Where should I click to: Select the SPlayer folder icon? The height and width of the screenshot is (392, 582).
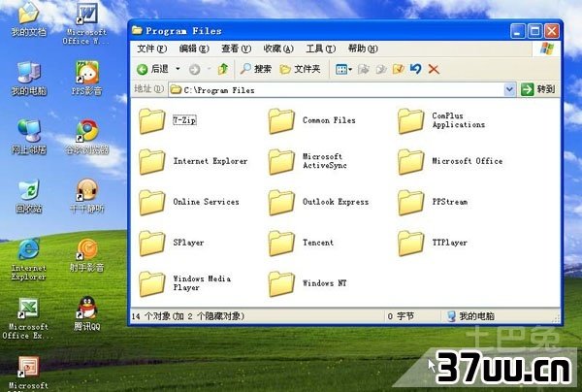pyautogui.click(x=152, y=244)
